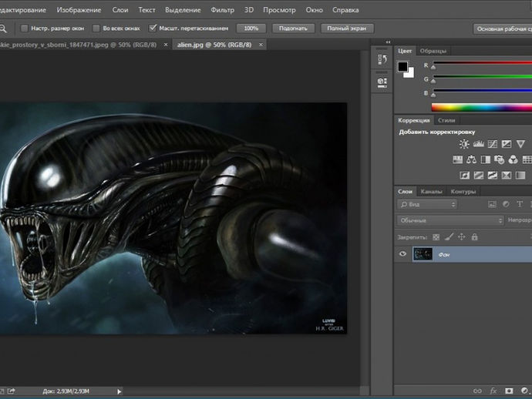Switch to the Стили tab
Screen dimensions: 532x399
tap(446, 120)
